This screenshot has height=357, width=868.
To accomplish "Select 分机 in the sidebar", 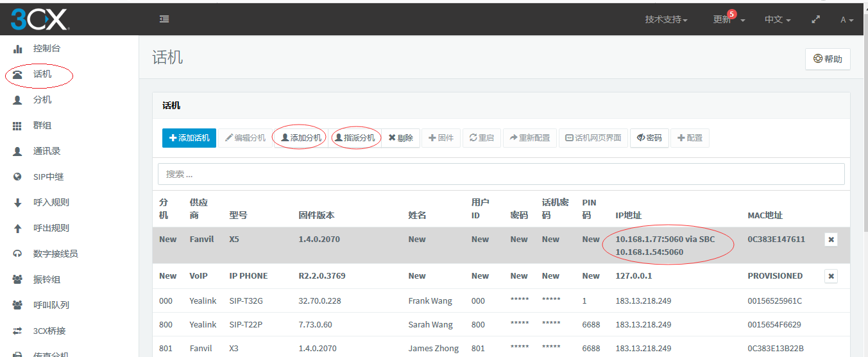I will (42, 100).
